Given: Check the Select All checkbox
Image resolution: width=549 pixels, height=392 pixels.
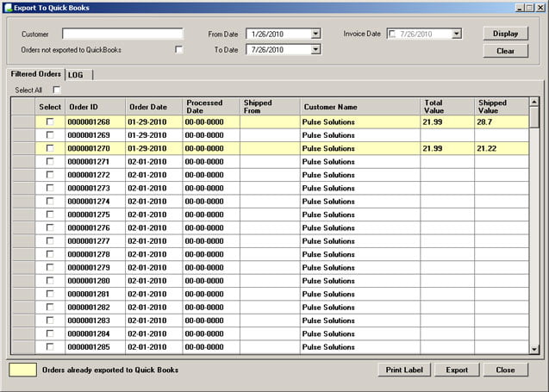Looking at the screenshot, I should pos(57,90).
